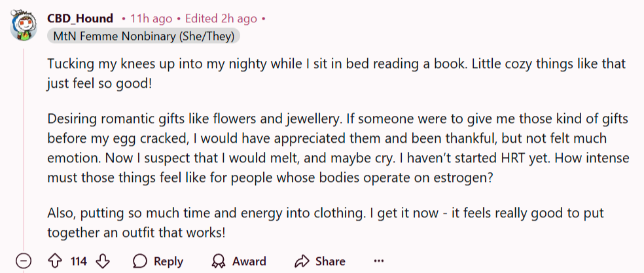The width and height of the screenshot is (644, 273).
Task: Collapse thread via the vertical thread line
Action: [x=24, y=148]
